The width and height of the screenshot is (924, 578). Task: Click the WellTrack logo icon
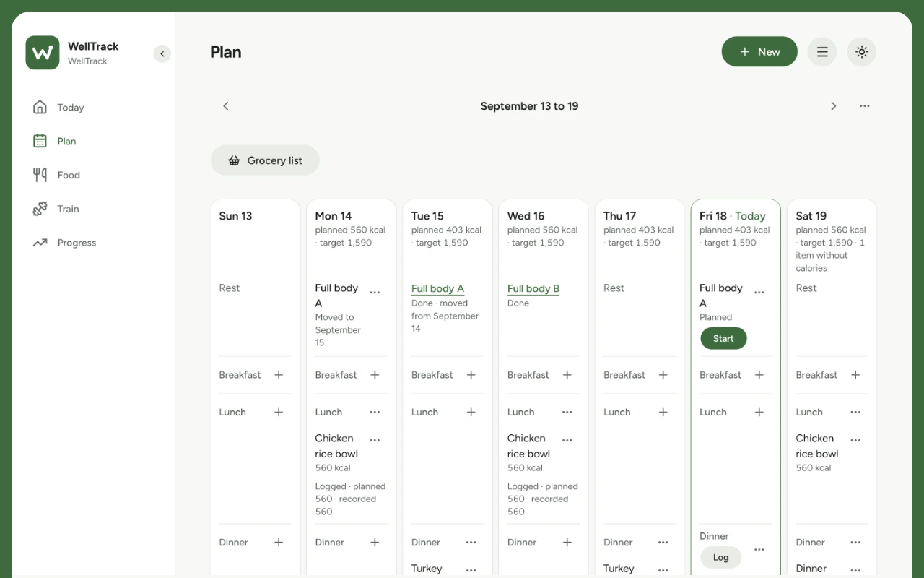pyautogui.click(x=43, y=53)
